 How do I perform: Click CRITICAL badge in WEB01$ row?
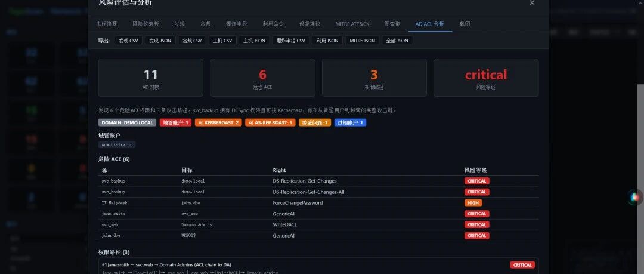(x=477, y=236)
